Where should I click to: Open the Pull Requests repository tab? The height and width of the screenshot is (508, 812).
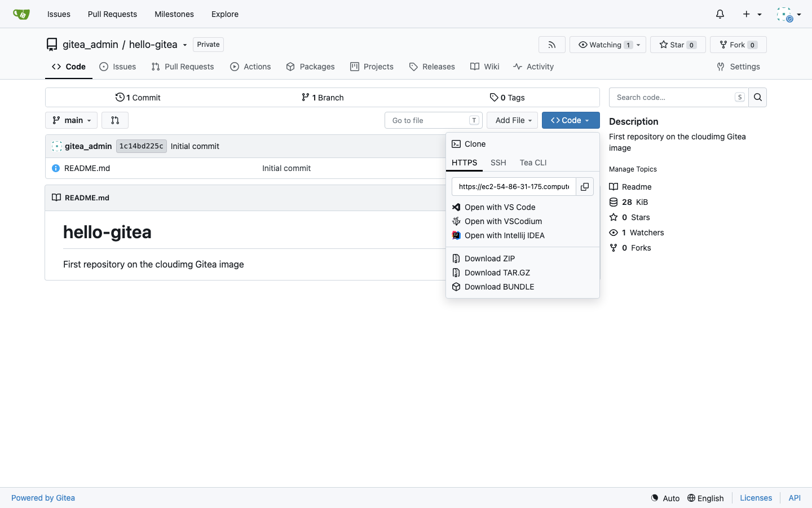click(x=183, y=67)
